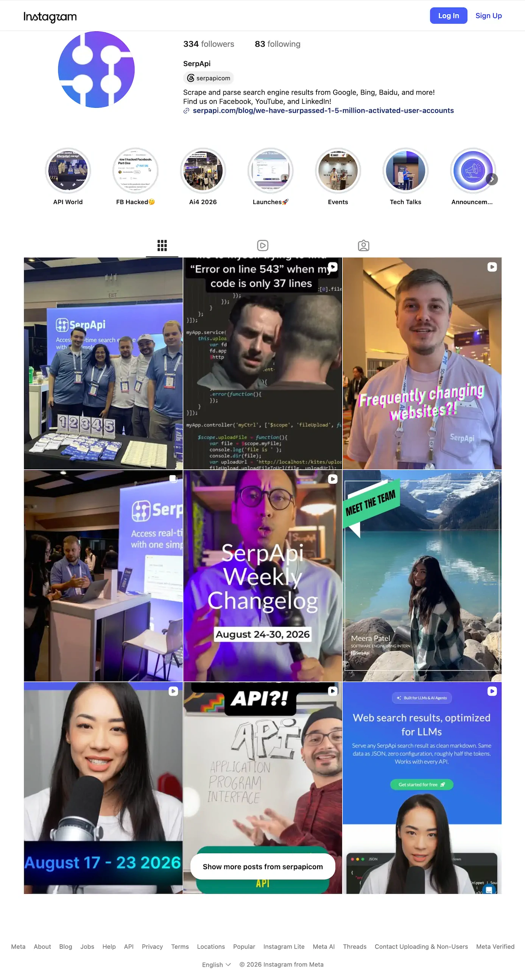Click the Instagram logo

click(x=50, y=16)
